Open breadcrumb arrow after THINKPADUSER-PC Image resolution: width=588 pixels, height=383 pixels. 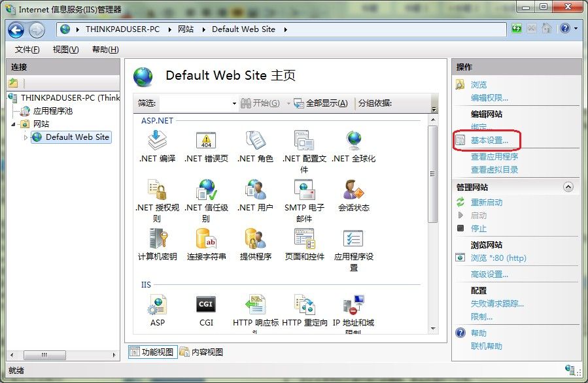[169, 29]
